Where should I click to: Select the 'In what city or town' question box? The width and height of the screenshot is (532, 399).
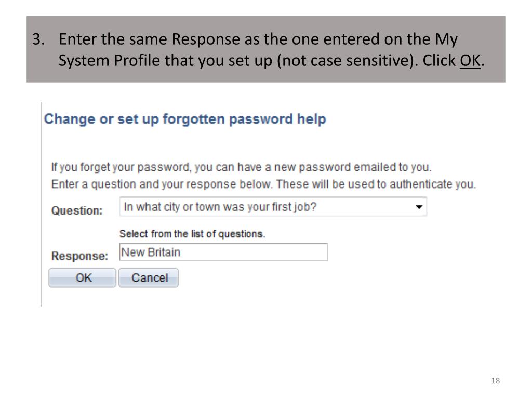tap(273, 207)
